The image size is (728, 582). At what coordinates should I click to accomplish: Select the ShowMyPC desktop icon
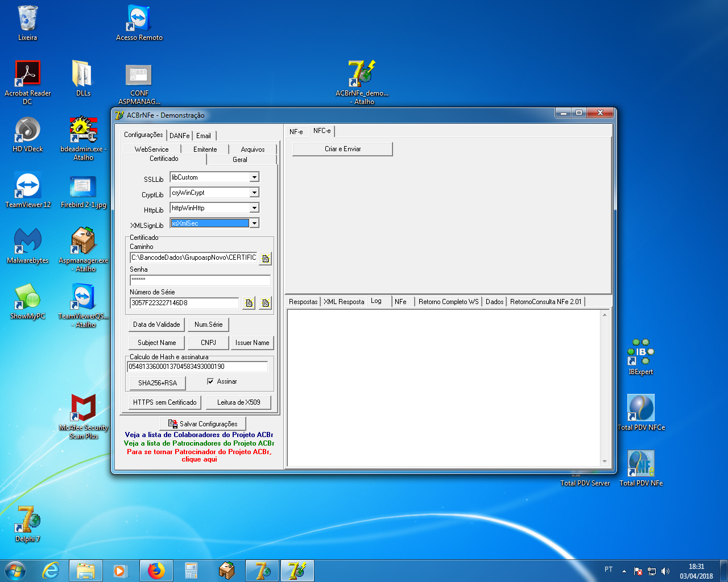click(27, 301)
